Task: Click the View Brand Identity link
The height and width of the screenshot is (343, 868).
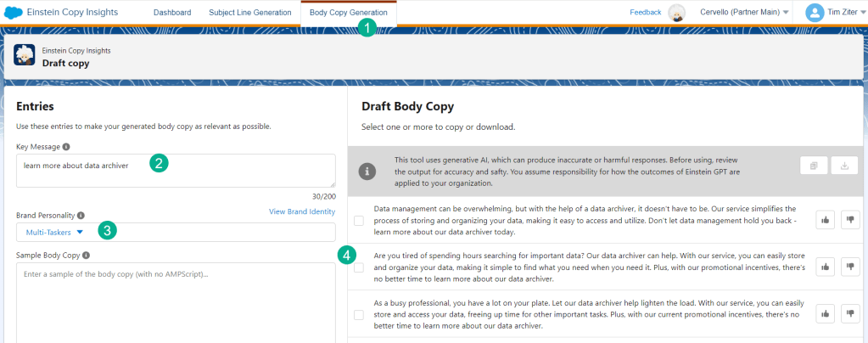Action: [301, 211]
